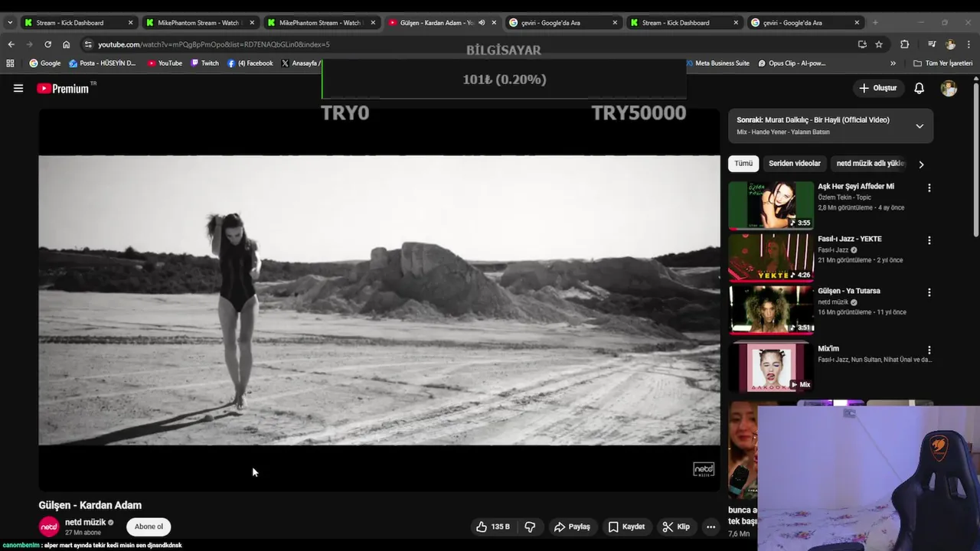This screenshot has height=551, width=980.
Task: Bookmark this page with the star icon
Action: (x=879, y=44)
